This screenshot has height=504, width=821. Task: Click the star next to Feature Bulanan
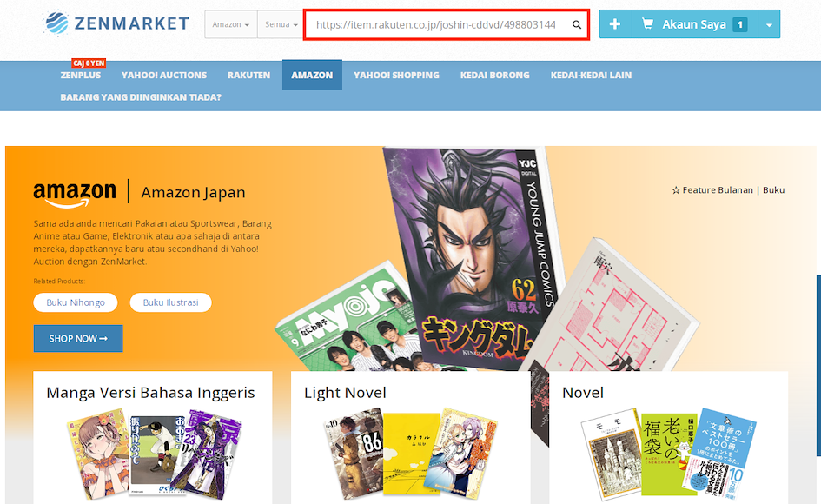[x=676, y=190]
